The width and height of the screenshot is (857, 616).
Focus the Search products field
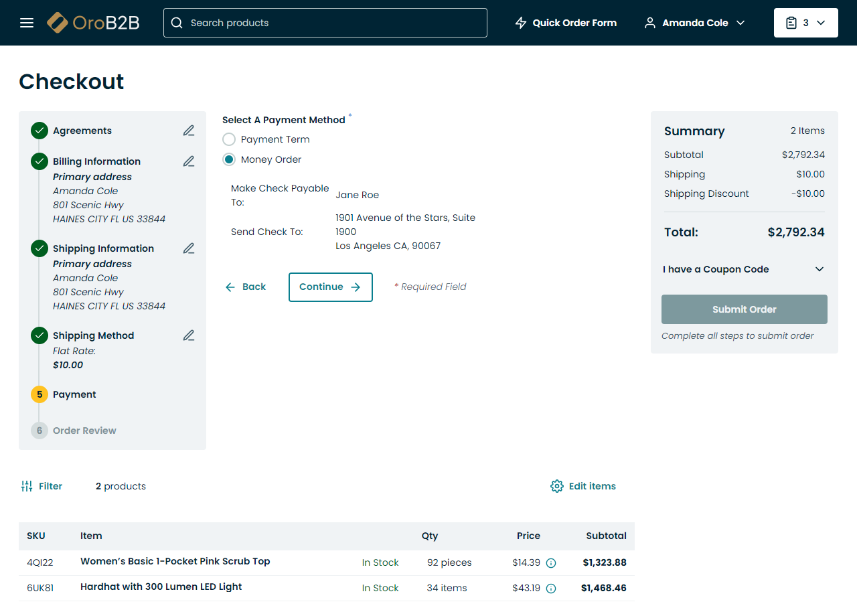tap(325, 23)
